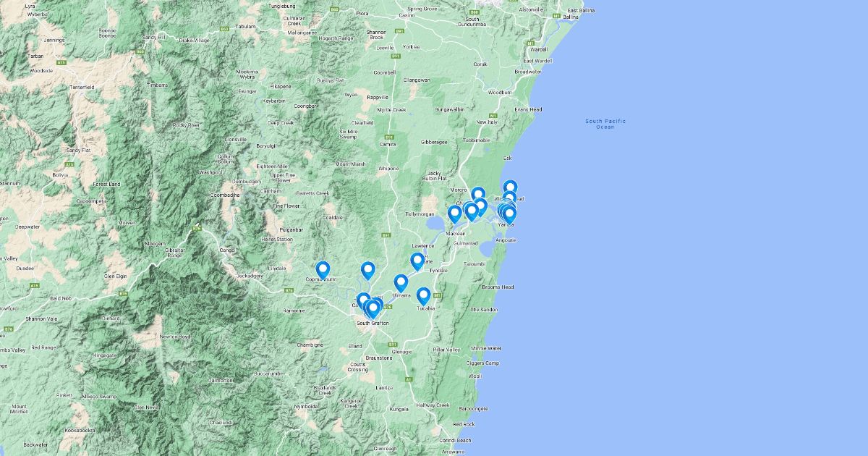Select the Tyndale label
The image size is (868, 456).
(439, 270)
